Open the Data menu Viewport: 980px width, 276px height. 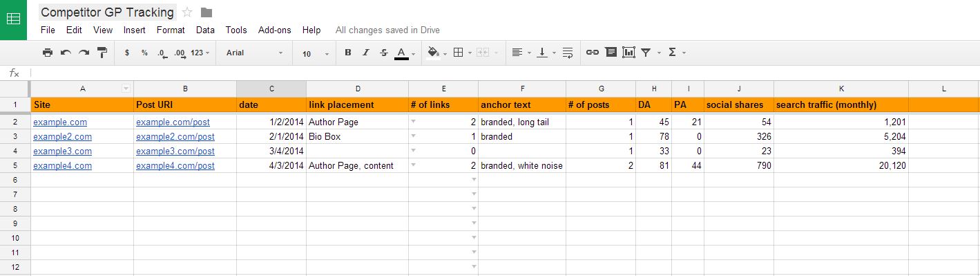point(205,30)
